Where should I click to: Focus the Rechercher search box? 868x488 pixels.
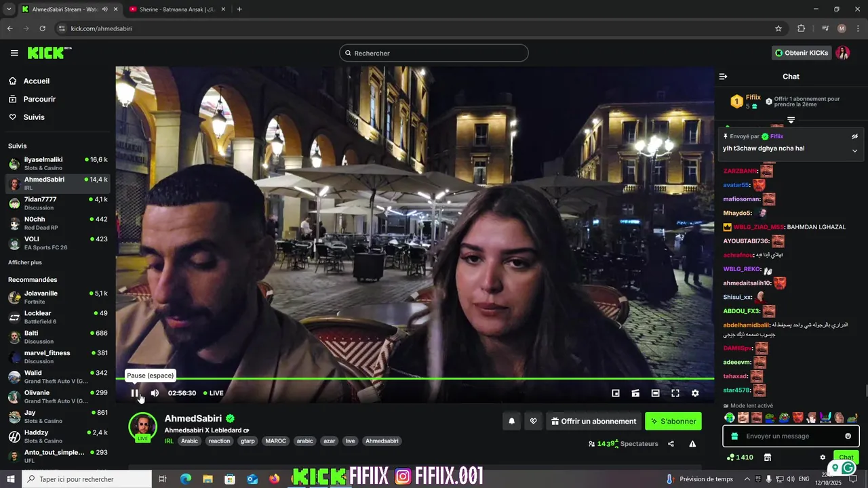click(x=434, y=53)
